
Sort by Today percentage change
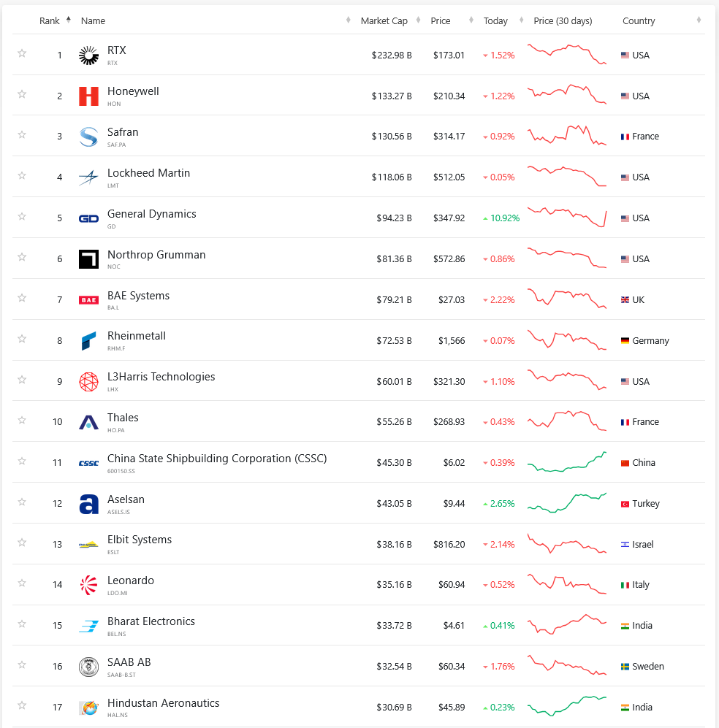(x=495, y=21)
